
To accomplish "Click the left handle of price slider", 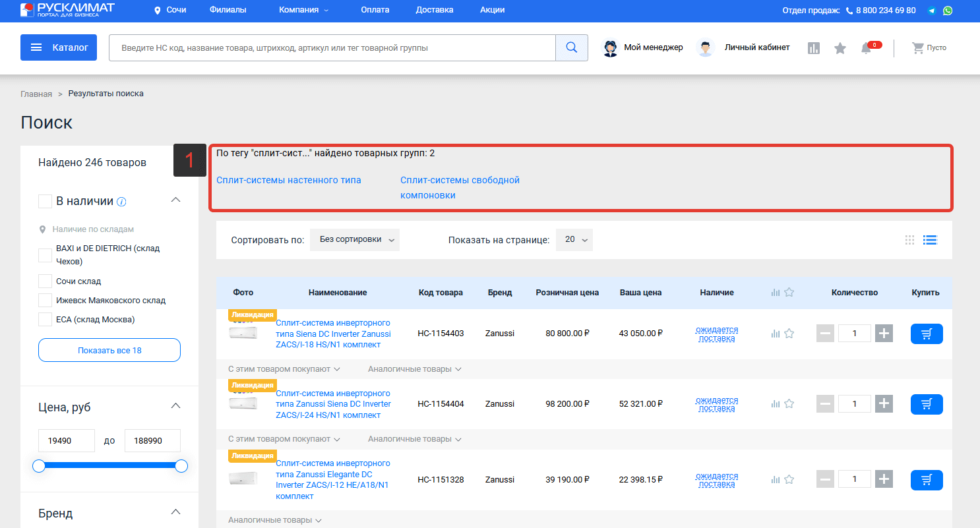I will pyautogui.click(x=39, y=466).
